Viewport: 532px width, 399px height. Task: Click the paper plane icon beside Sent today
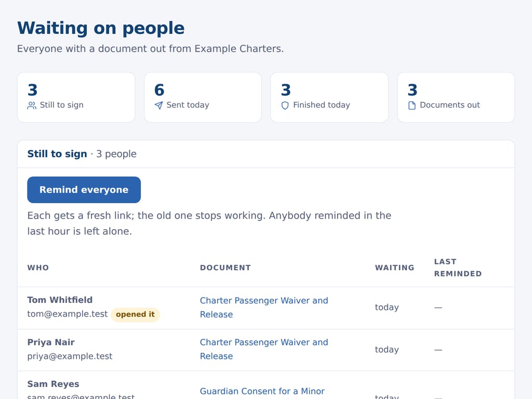tap(158, 105)
